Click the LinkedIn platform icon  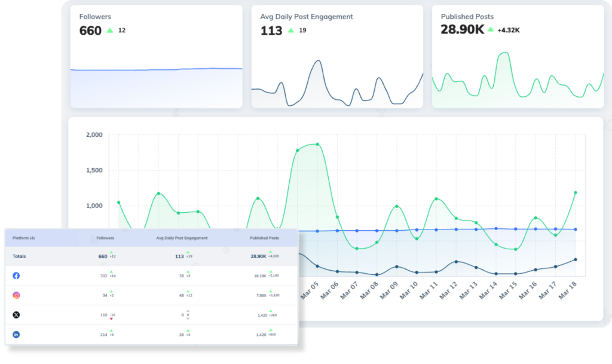tap(16, 334)
